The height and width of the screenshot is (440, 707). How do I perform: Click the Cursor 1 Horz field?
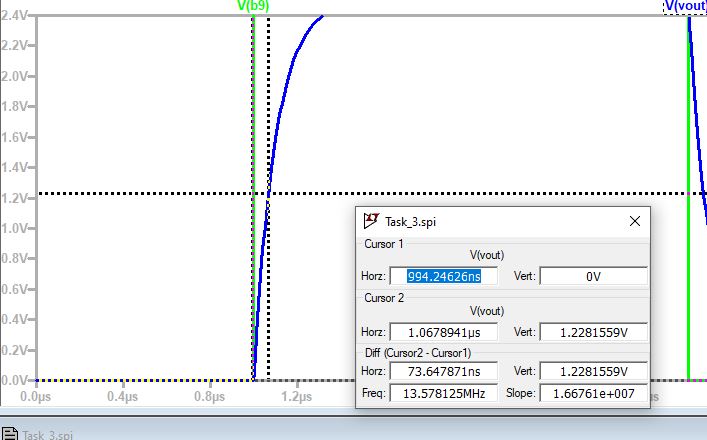[x=442, y=276]
